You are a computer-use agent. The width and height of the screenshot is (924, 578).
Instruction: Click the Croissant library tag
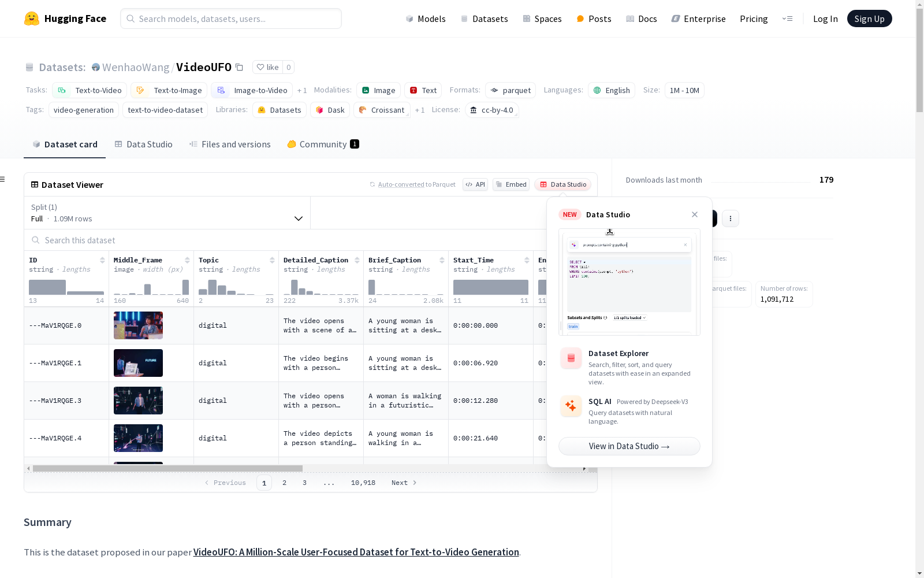(382, 110)
